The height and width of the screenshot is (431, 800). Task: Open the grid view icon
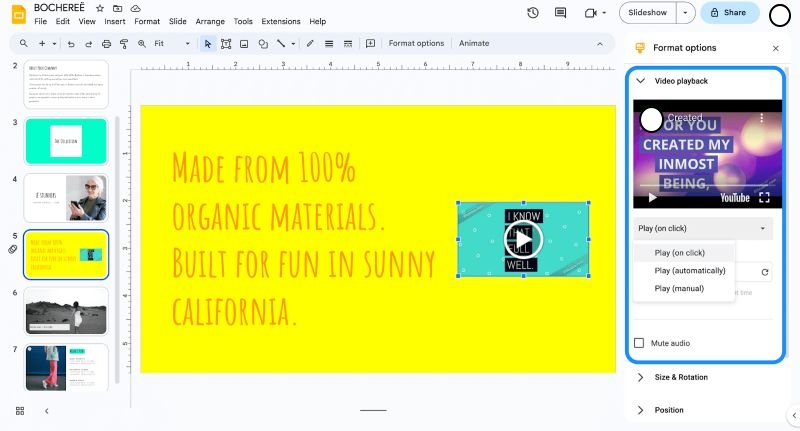coord(20,411)
